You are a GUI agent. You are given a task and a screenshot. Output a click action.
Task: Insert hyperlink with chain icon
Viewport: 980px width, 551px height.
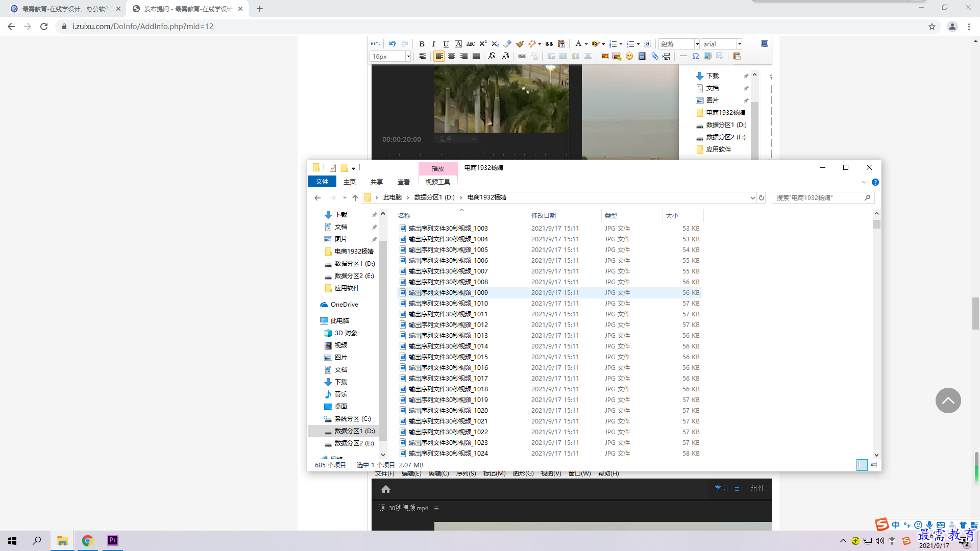coord(522,56)
